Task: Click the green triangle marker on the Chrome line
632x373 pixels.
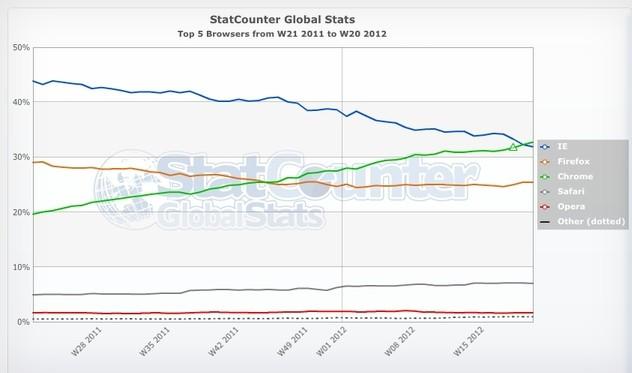Action: [513, 147]
